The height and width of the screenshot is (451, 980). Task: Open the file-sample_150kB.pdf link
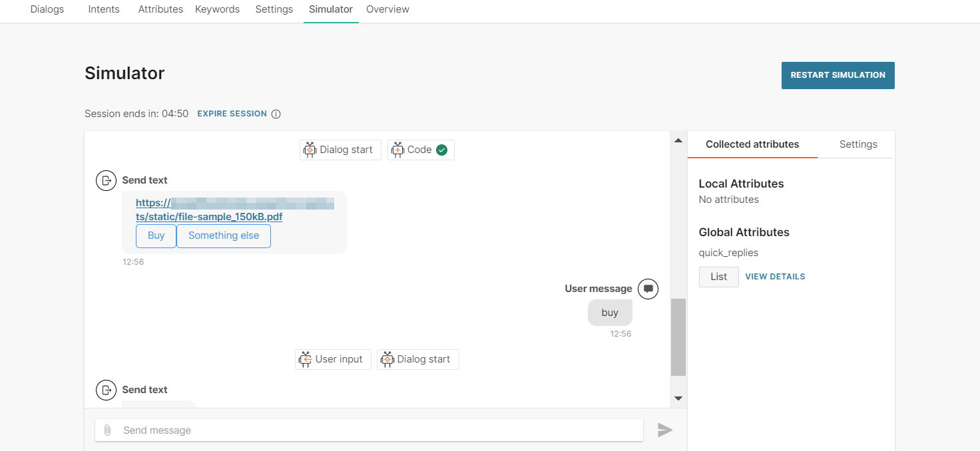[x=209, y=218]
